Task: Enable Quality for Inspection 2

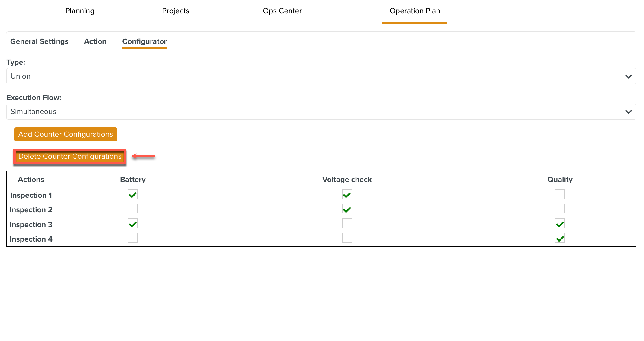Action: [560, 209]
